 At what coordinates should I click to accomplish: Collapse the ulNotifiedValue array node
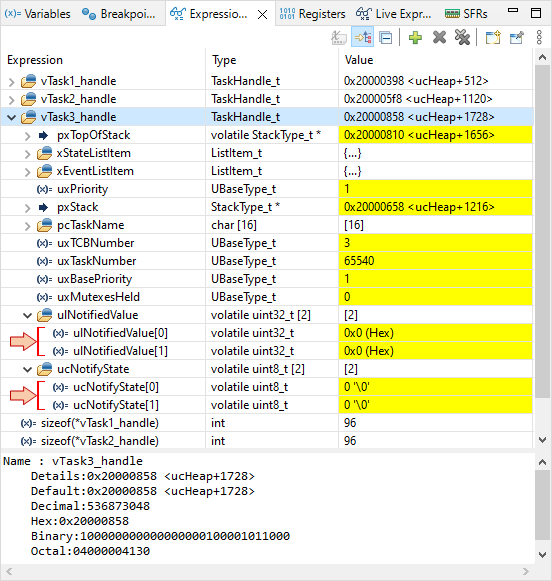[27, 316]
